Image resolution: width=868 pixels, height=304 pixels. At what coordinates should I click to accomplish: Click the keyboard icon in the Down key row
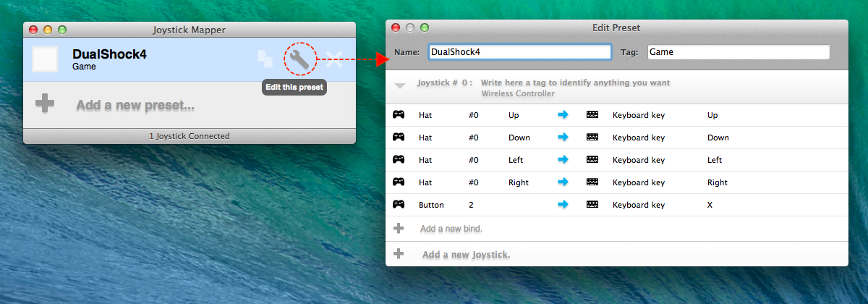pos(592,138)
